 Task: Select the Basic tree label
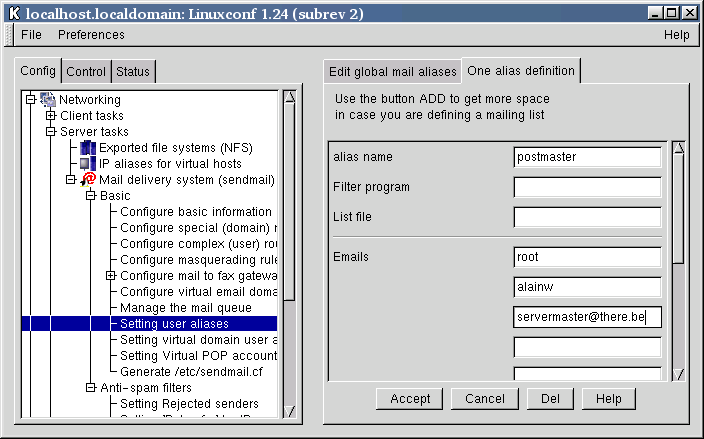click(x=115, y=195)
